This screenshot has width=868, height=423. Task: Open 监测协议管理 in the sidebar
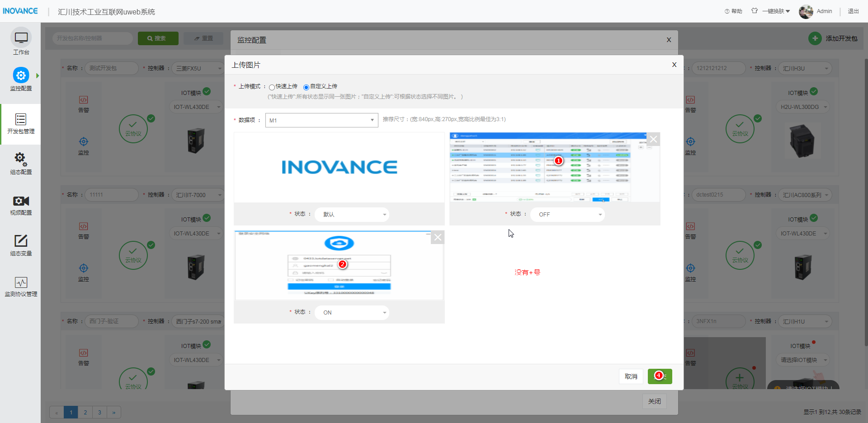pos(21,287)
